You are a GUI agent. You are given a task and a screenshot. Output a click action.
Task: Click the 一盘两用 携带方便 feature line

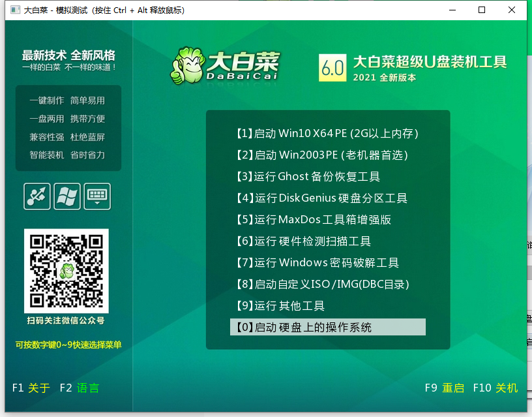click(67, 119)
